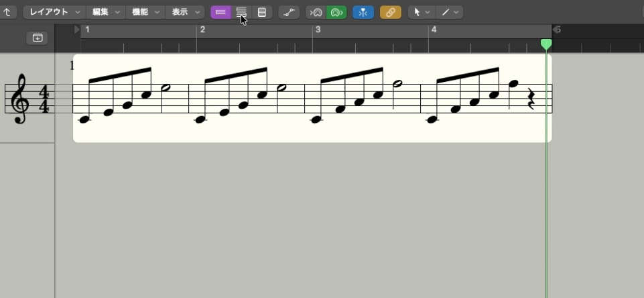Open the 編集 menu
This screenshot has width=644, height=298.
click(106, 12)
